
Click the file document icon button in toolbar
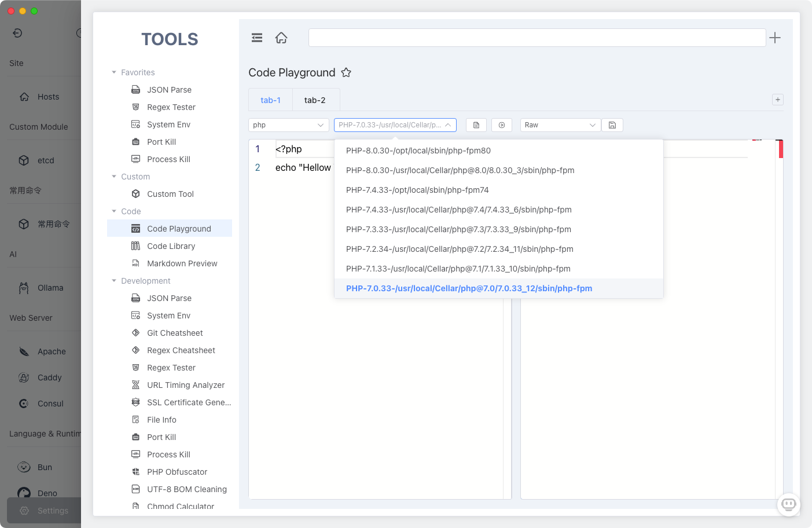(476, 125)
